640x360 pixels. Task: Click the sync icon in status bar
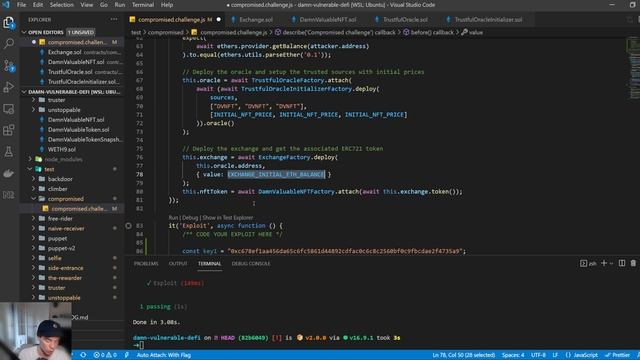point(83,355)
